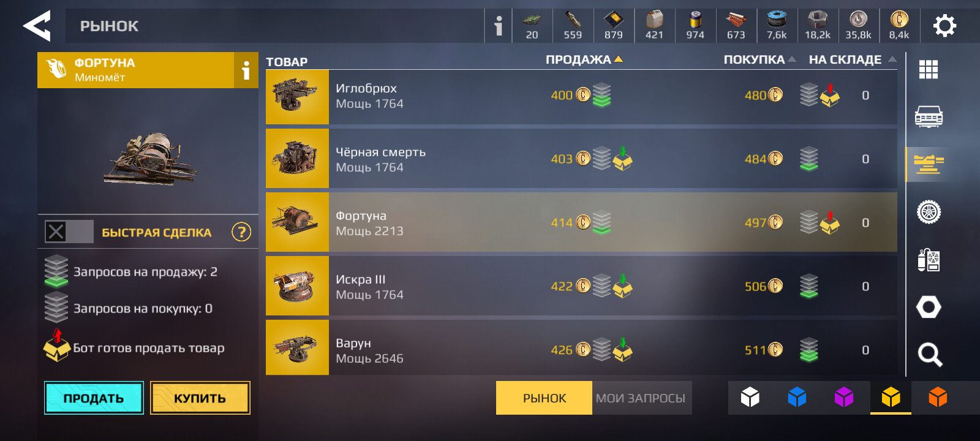Switch to the Мои запросы tab

641,398
